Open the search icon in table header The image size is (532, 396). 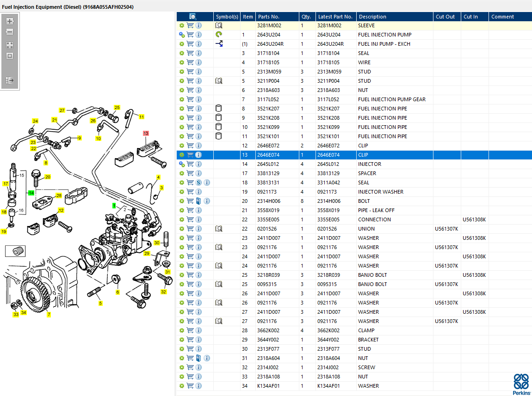coord(193,17)
